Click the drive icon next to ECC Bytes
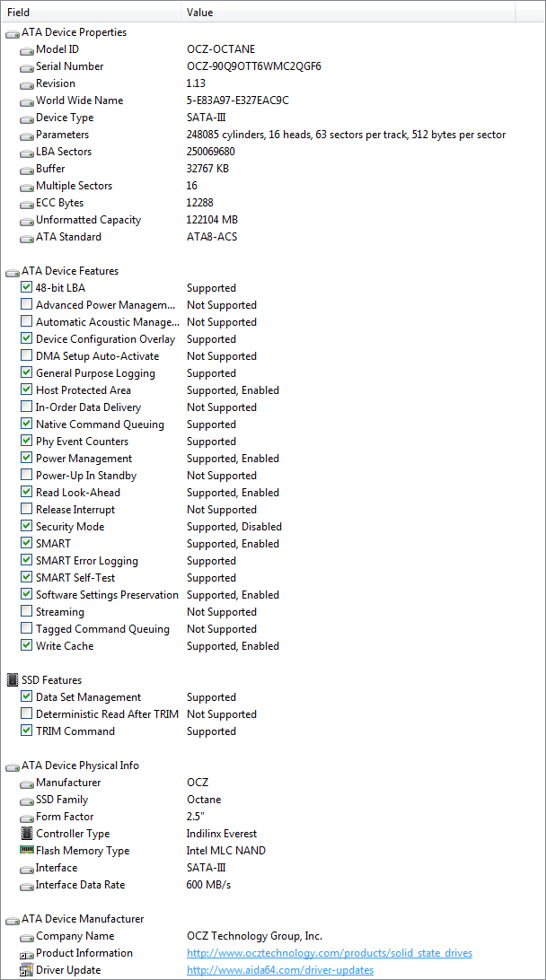 (26, 205)
